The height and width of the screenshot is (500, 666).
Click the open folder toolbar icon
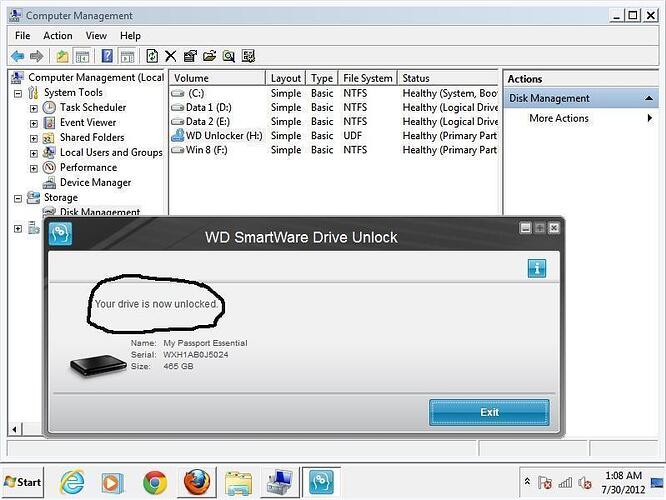209,56
